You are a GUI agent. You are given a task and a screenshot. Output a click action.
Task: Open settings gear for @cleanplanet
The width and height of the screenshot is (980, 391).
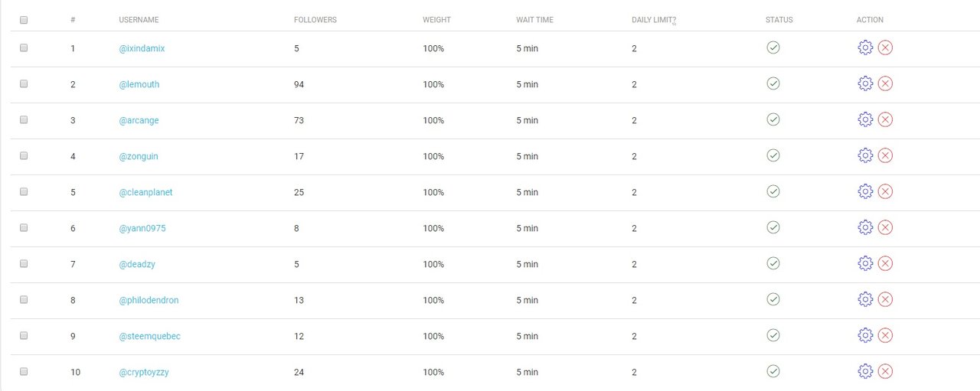(x=865, y=191)
